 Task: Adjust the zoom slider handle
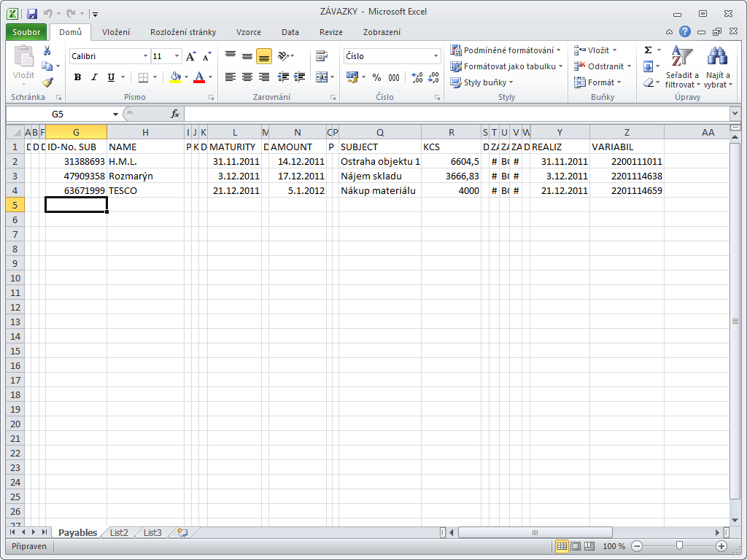pyautogui.click(x=679, y=545)
